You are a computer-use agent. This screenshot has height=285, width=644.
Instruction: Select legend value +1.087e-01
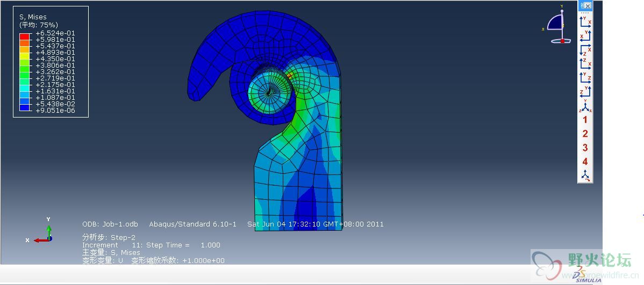pos(55,98)
